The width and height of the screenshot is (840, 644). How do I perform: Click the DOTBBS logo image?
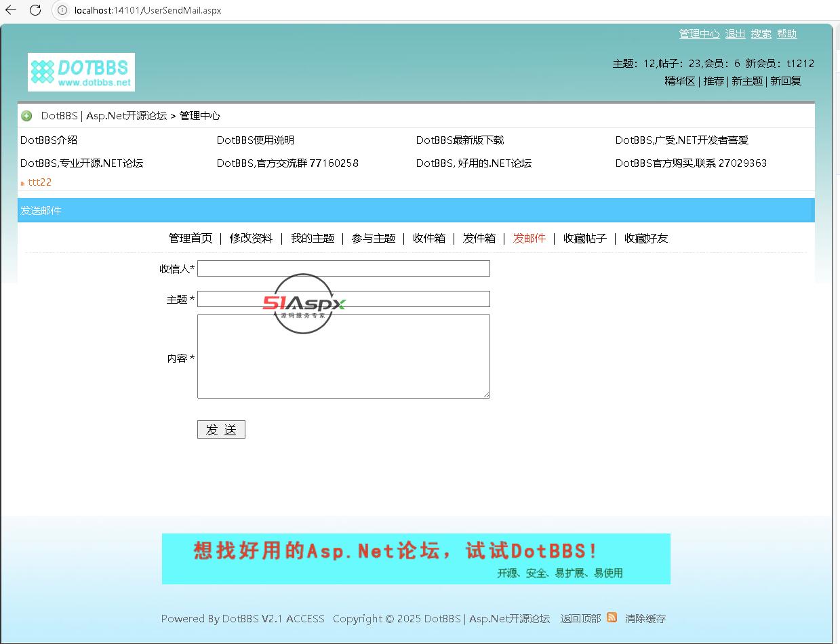point(81,72)
